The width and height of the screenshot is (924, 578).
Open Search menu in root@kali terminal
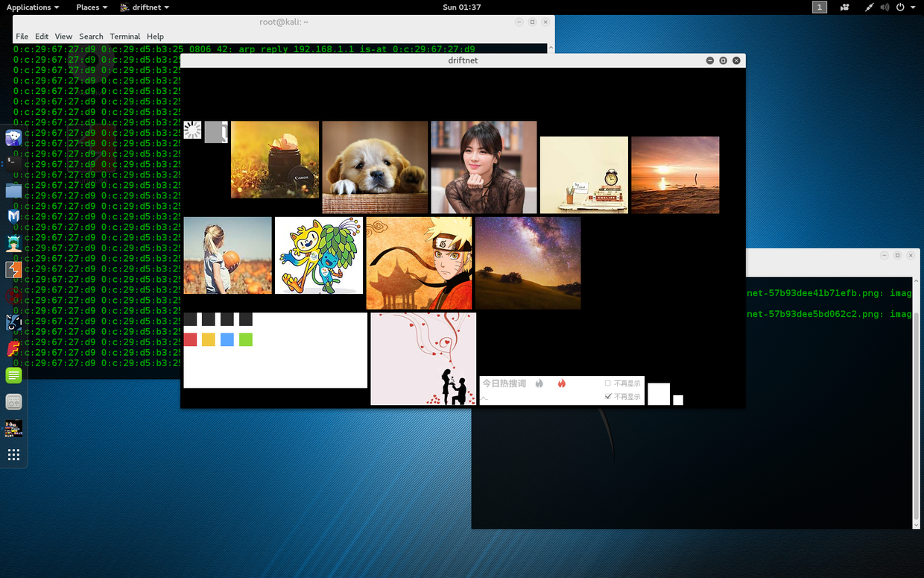point(91,36)
